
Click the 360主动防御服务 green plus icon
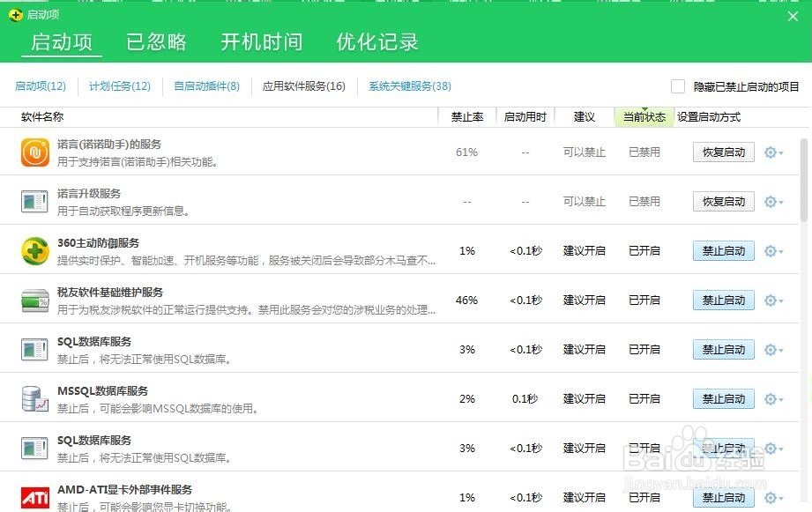[35, 251]
